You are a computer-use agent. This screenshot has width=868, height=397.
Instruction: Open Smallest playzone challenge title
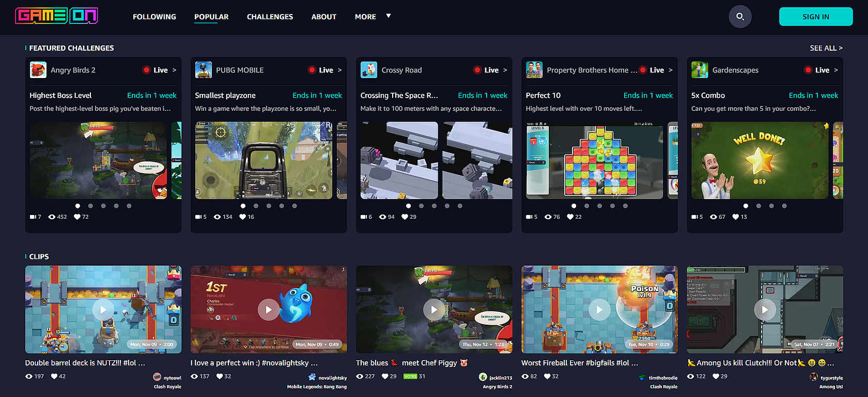225,95
